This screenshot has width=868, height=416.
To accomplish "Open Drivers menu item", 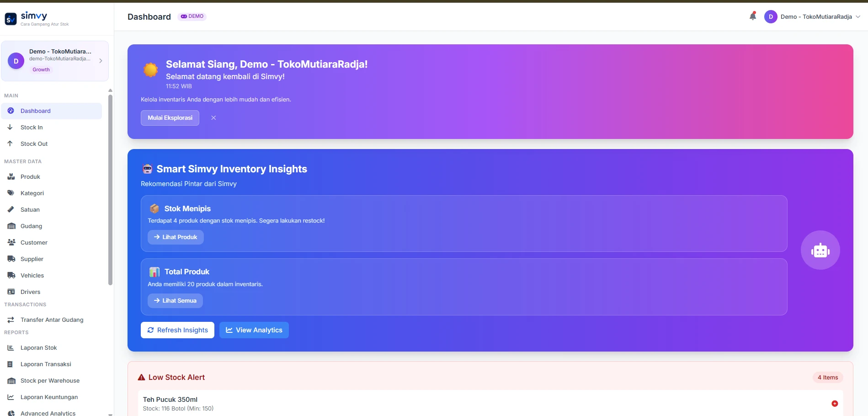I will (51, 292).
